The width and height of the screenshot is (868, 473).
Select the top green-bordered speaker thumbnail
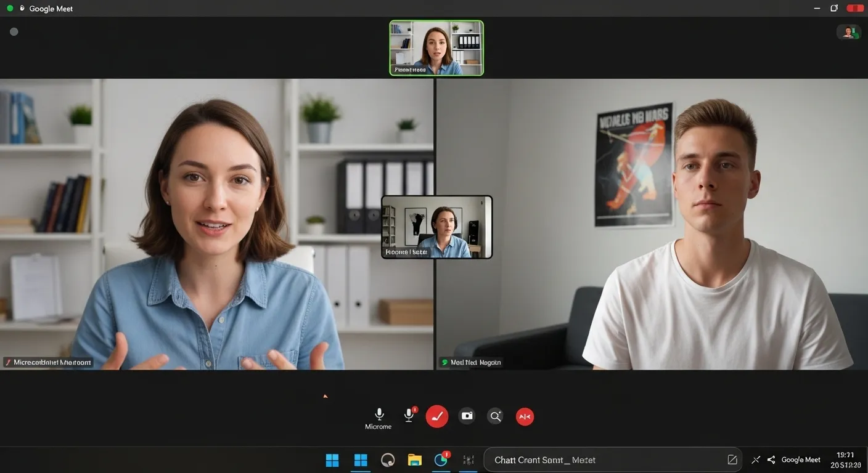(436, 48)
